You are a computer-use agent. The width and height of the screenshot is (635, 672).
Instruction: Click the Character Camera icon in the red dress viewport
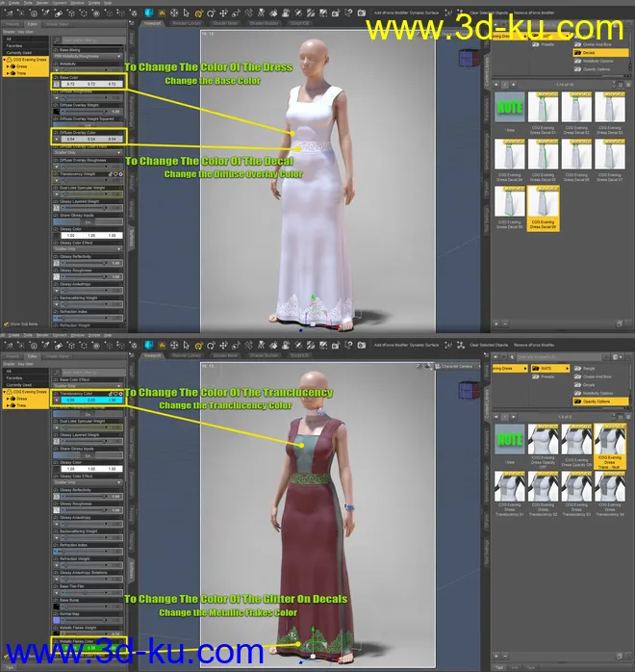tap(439, 366)
